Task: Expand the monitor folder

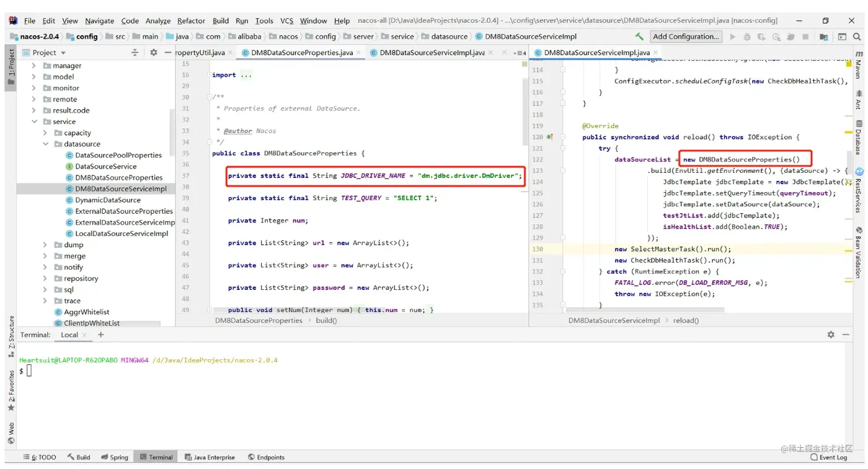Action: (x=34, y=88)
